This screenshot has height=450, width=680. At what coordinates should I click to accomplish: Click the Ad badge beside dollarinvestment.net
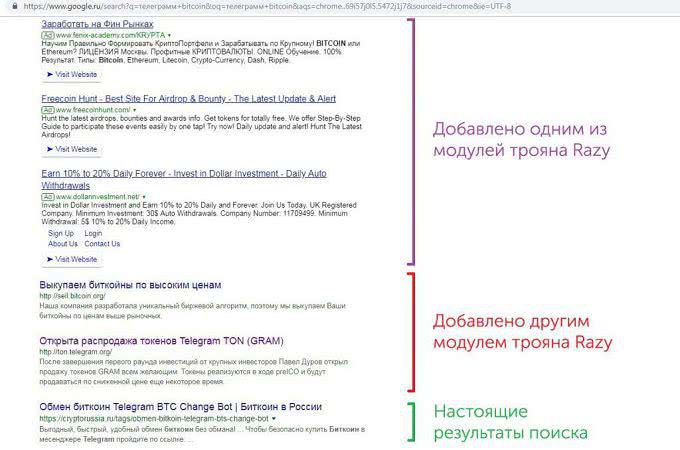click(47, 197)
